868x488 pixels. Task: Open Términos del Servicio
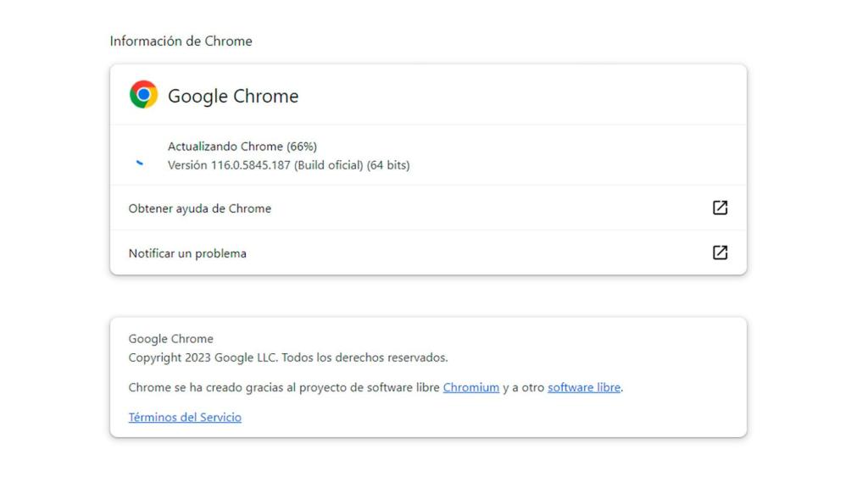coord(185,416)
